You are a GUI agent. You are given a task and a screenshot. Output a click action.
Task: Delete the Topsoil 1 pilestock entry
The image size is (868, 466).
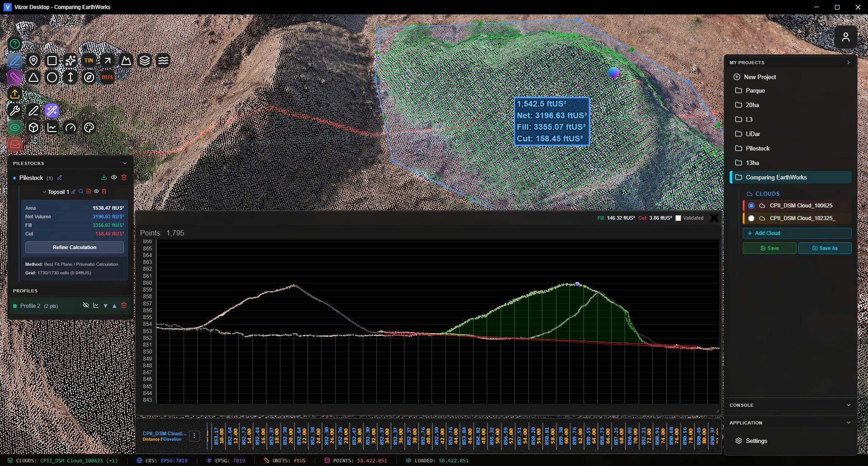tap(104, 192)
